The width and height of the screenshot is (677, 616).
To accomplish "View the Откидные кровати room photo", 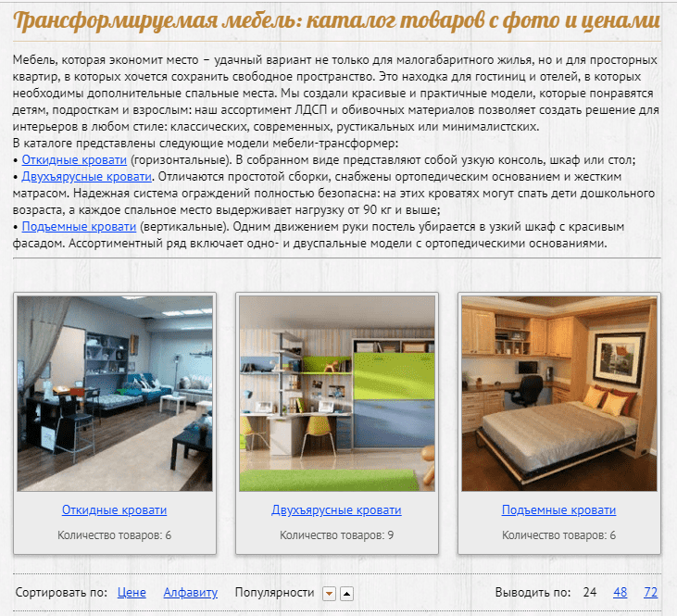I will pyautogui.click(x=115, y=394).
